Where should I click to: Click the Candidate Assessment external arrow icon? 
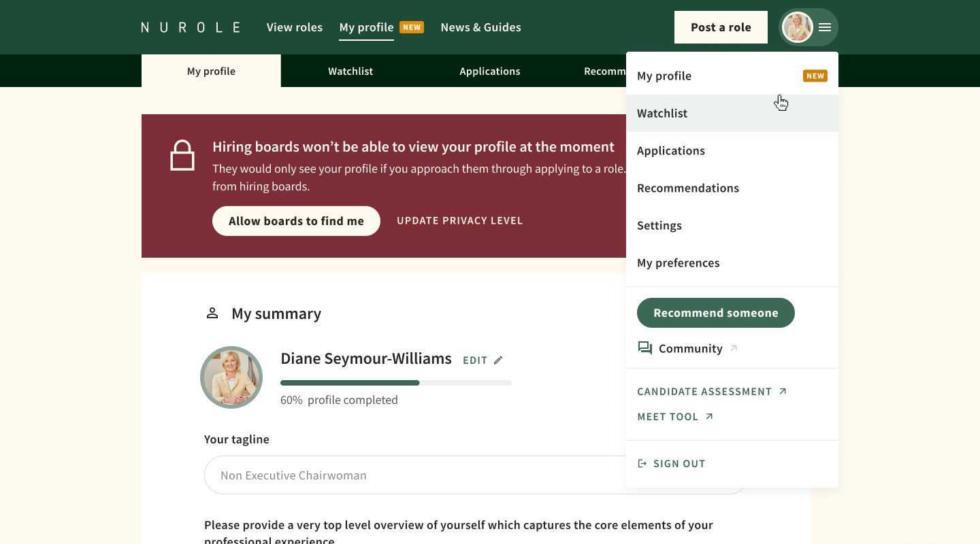pos(783,391)
